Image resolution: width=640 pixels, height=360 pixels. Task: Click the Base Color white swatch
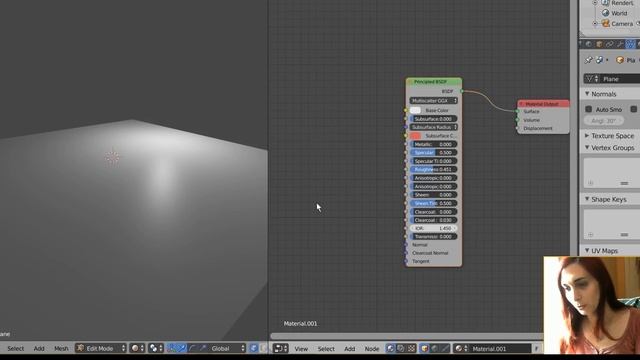[415, 110]
